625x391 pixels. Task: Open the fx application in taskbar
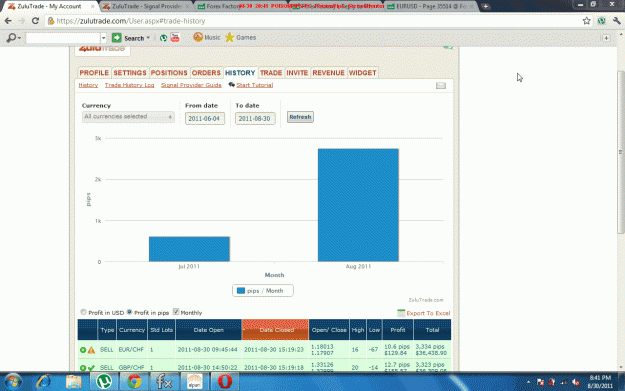tap(164, 382)
